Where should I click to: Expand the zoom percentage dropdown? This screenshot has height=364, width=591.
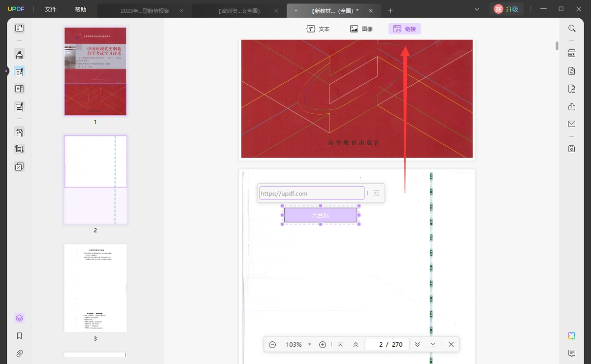point(309,345)
